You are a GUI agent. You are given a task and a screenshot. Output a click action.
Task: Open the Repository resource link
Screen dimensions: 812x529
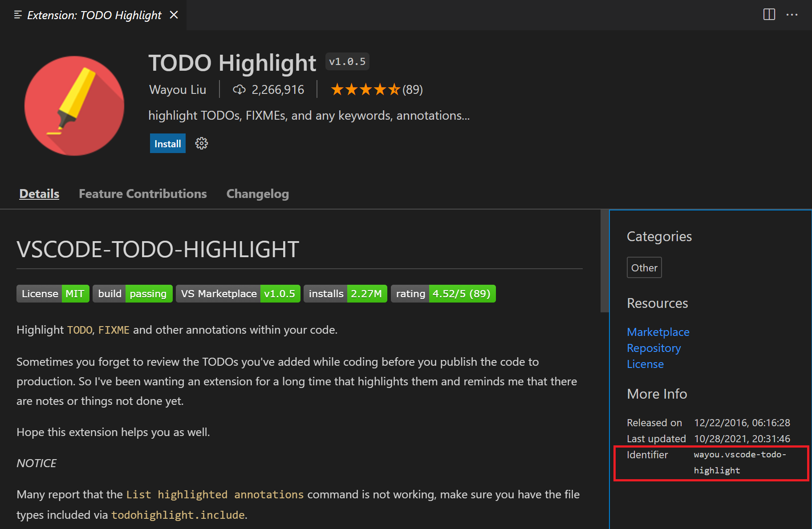(654, 348)
